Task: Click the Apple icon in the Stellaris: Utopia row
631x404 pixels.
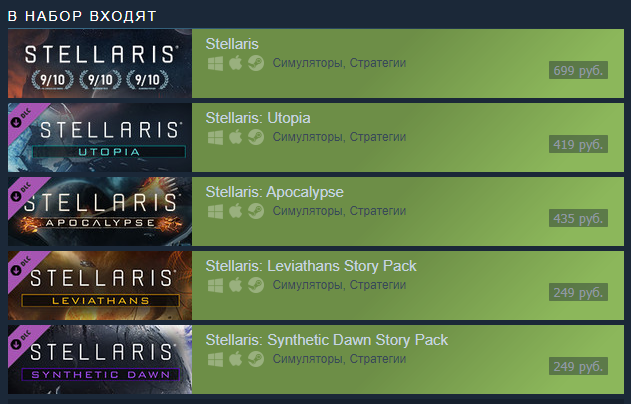Action: coord(235,137)
